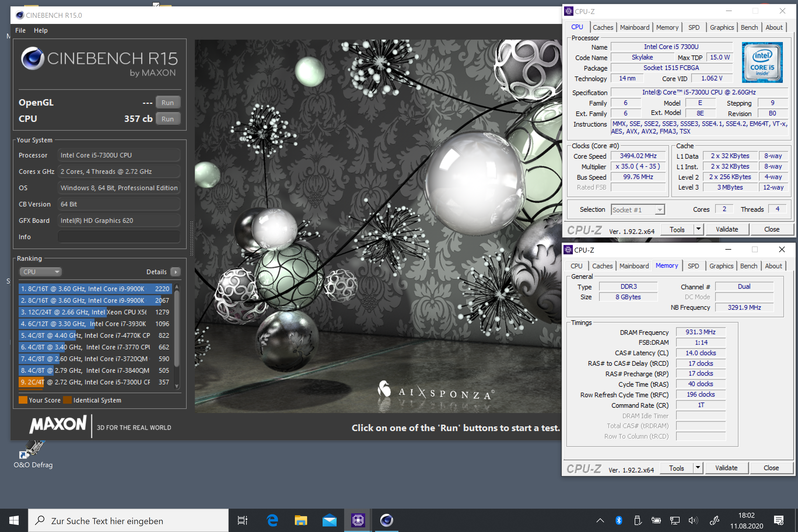This screenshot has height=532, width=798.
Task: Open CPU tab in bottom CPU-Z
Action: [576, 266]
